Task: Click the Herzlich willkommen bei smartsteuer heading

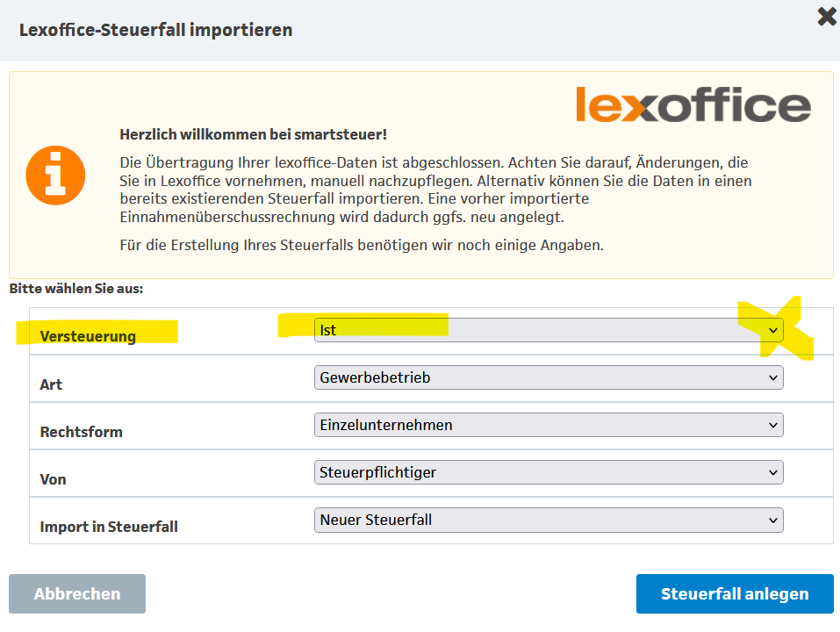Action: (253, 135)
